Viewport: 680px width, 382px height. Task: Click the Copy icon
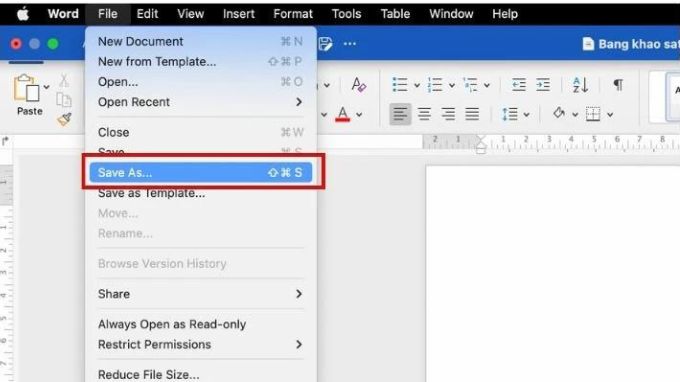64,100
